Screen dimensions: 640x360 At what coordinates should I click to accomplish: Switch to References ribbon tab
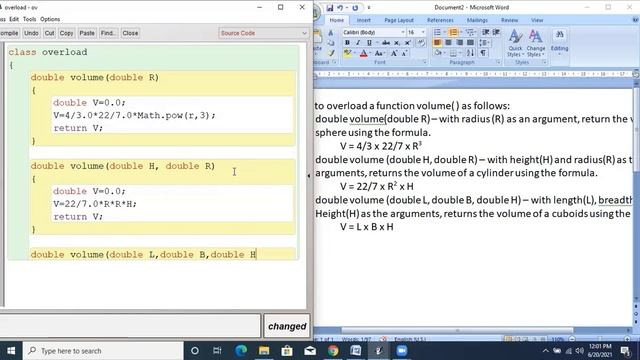point(440,20)
